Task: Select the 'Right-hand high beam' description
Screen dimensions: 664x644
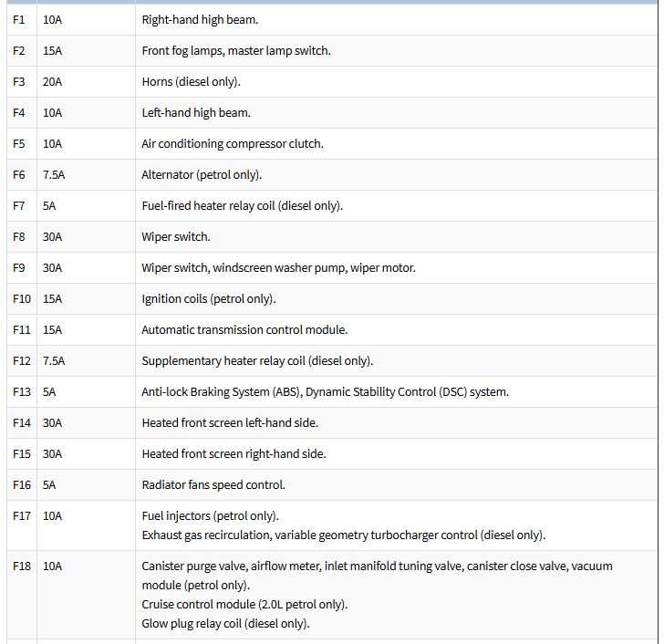Action: point(199,19)
